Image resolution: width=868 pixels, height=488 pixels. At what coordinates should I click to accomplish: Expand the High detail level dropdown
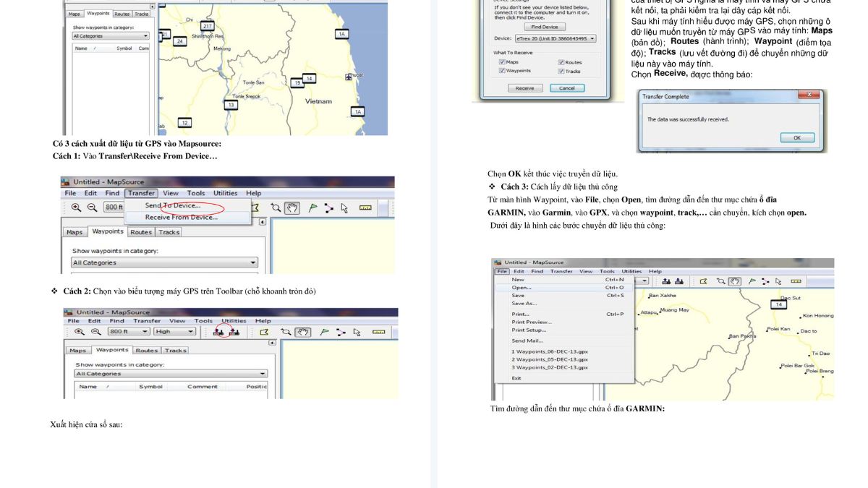tap(191, 332)
